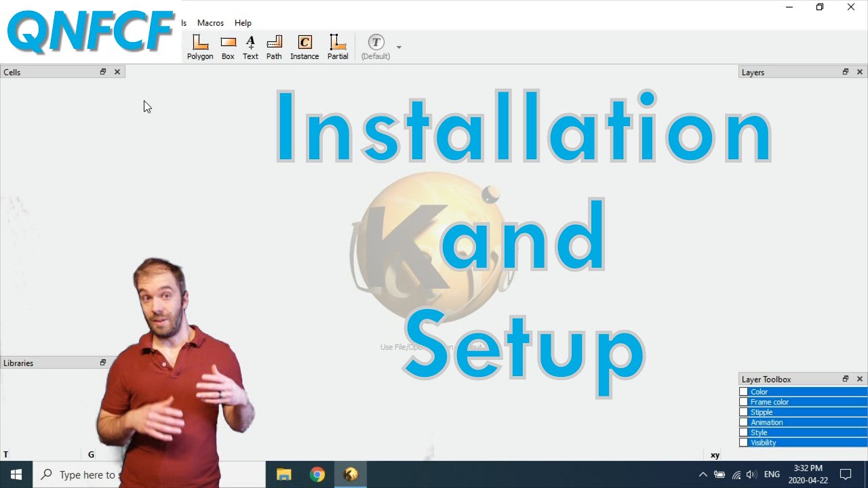
Task: Click the Cells panel title
Action: (x=12, y=72)
